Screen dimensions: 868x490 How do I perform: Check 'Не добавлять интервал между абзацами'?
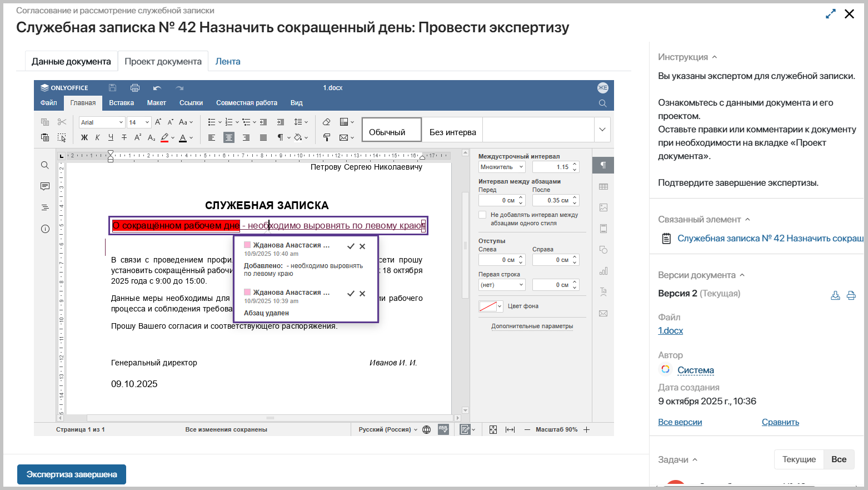(x=482, y=215)
